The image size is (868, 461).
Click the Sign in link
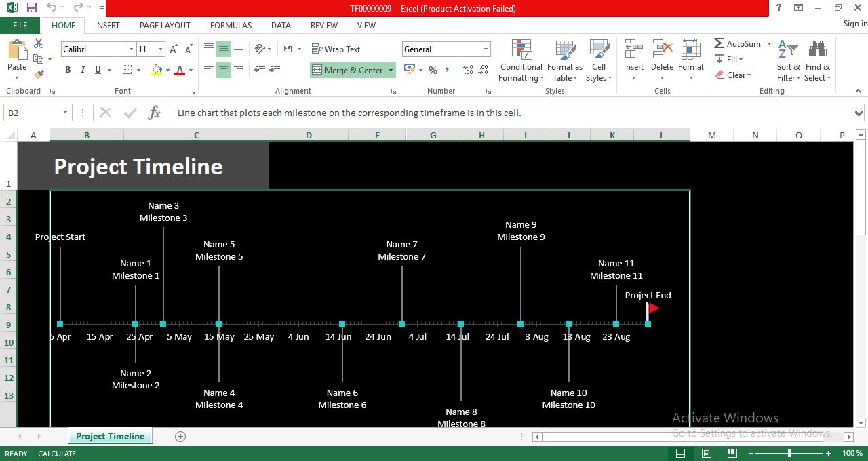pyautogui.click(x=853, y=23)
